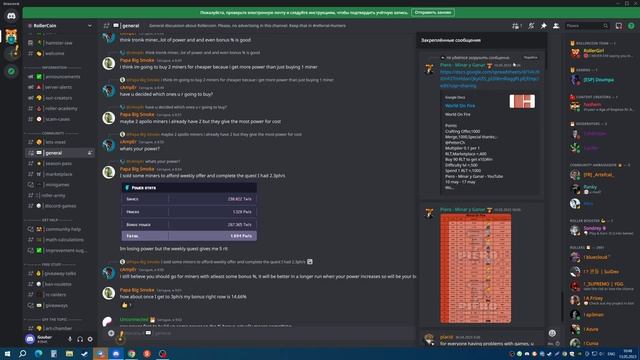This screenshot has width=640, height=360.
Task: Open the art-chamber channel
Action: [60, 328]
